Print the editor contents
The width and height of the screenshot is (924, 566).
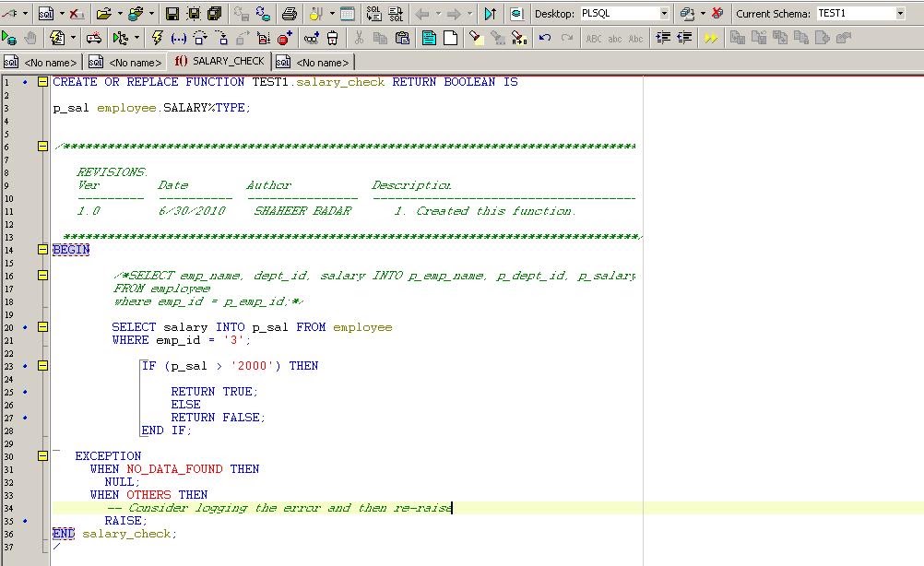click(x=290, y=13)
